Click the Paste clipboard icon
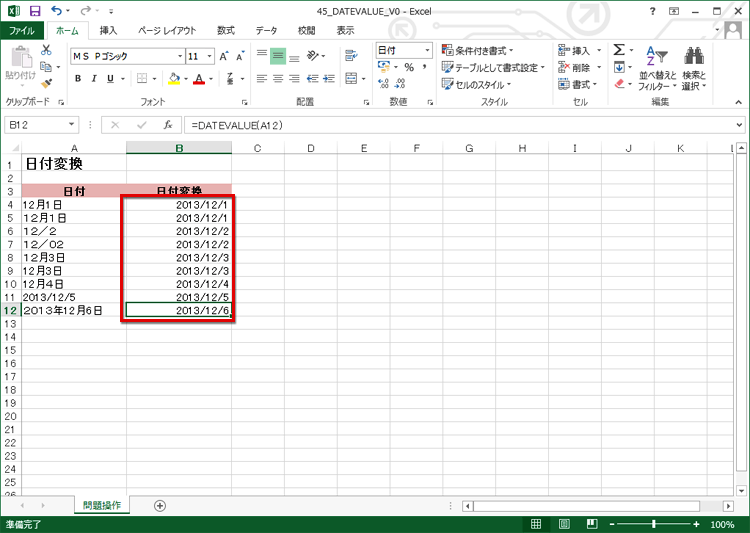 coord(21,56)
